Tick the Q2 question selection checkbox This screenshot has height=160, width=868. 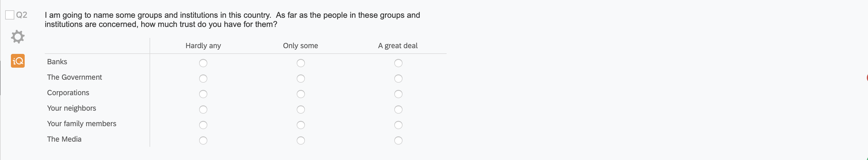pos(10,15)
